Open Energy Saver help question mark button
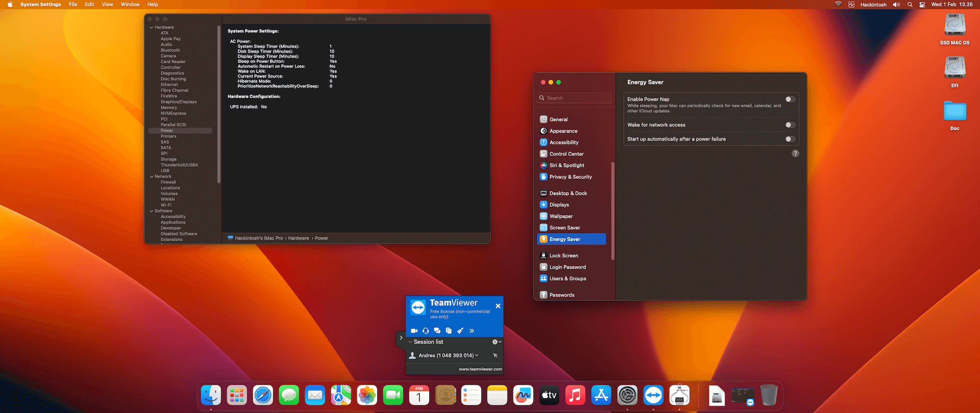 coord(795,153)
